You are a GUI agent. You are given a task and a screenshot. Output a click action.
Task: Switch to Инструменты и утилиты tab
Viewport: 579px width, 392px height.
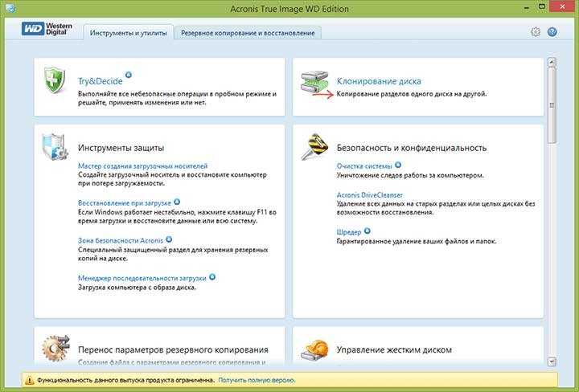pyautogui.click(x=129, y=33)
